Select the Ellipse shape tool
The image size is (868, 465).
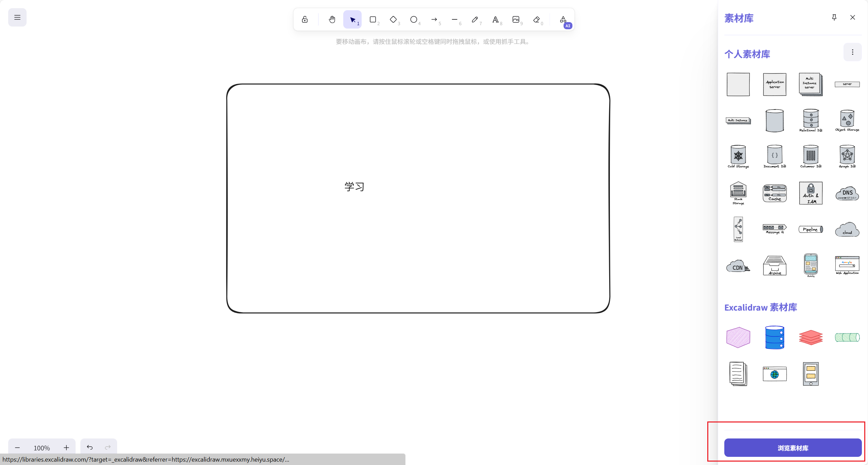pos(414,19)
